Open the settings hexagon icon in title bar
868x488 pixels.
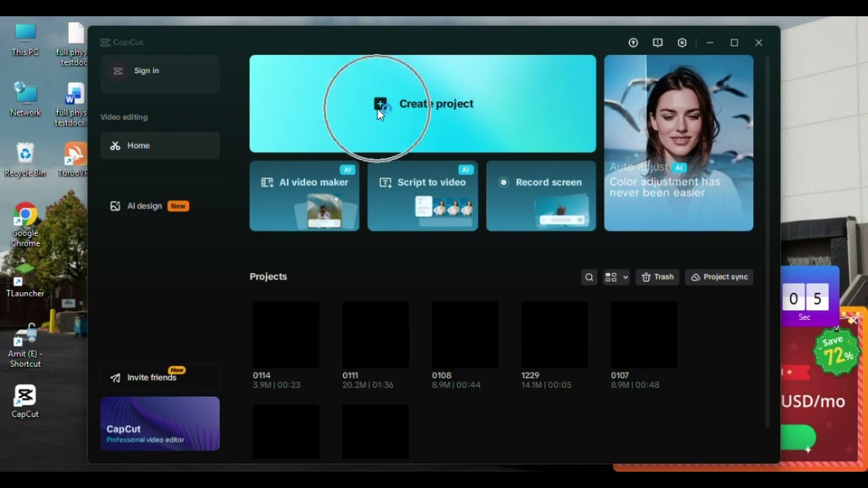[x=682, y=43]
